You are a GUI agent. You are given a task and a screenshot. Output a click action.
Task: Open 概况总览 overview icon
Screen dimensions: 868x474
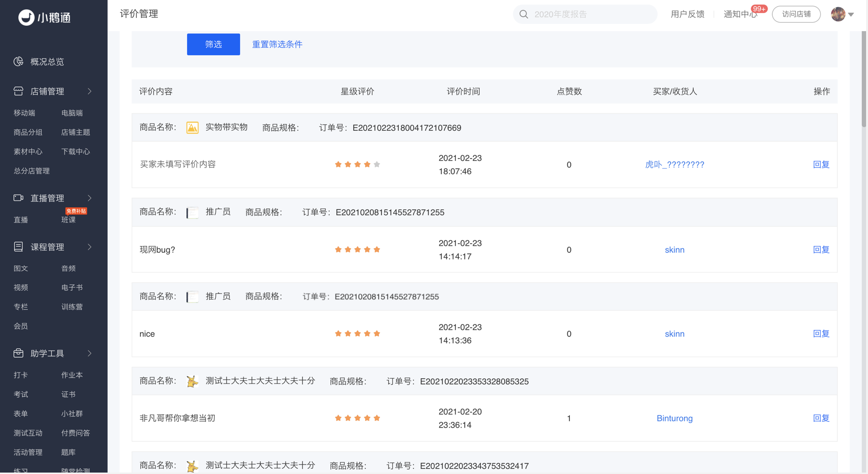tap(18, 61)
